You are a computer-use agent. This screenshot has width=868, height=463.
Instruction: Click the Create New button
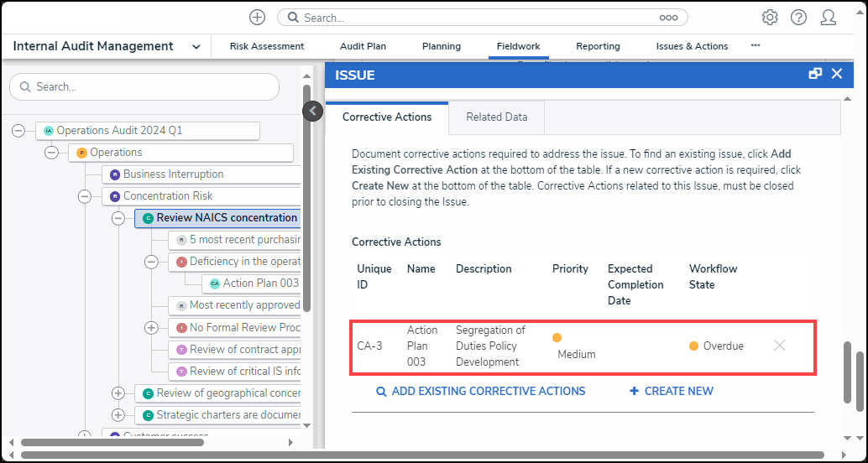[x=672, y=391]
